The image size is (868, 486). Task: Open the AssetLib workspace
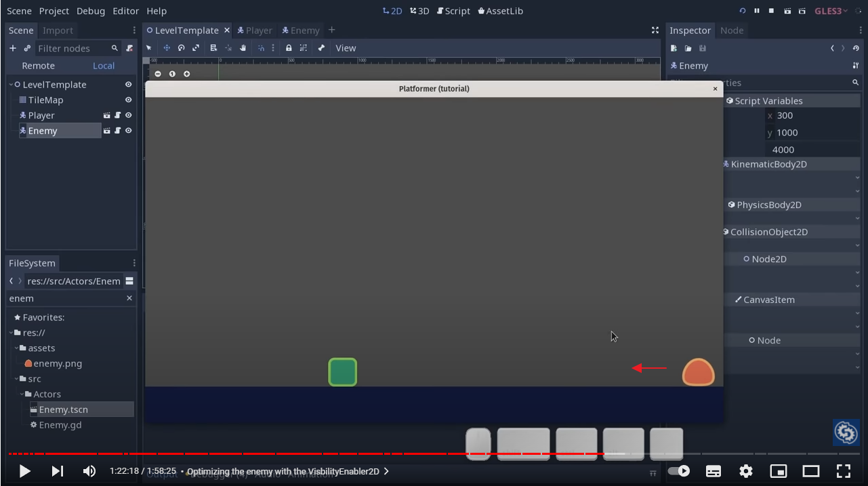tap(500, 11)
